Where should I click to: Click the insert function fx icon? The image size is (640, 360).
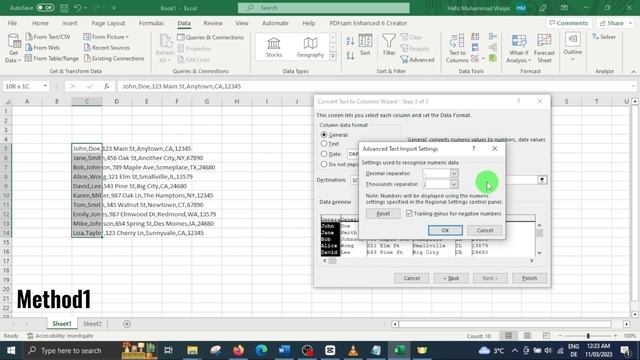[107, 86]
